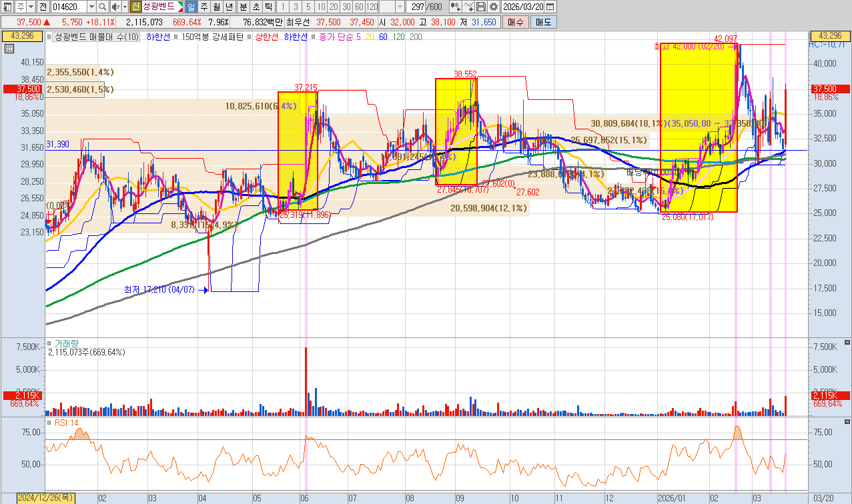Image resolution: width=852 pixels, height=504 pixels.
Task: Choose the 60 interval button
Action: coord(358,7)
